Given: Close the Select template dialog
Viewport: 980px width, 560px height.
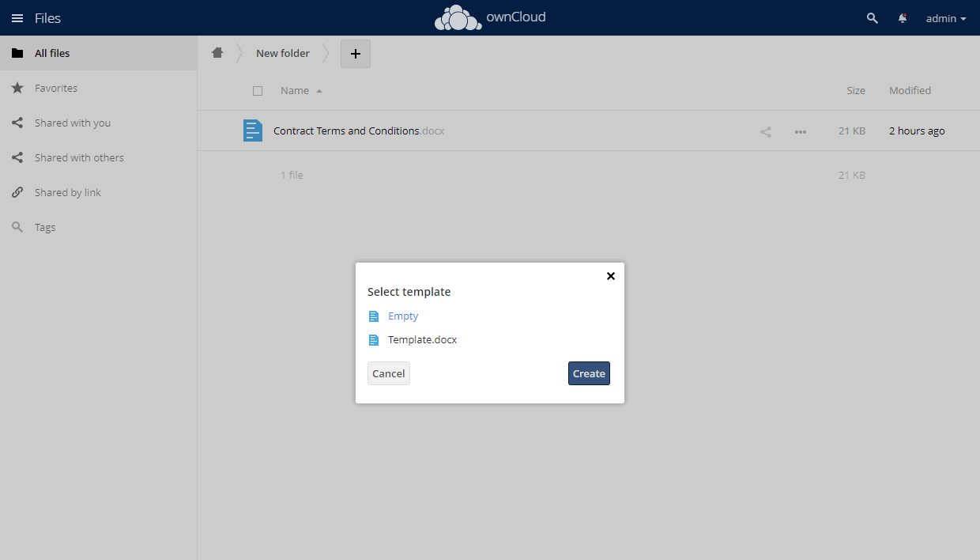Looking at the screenshot, I should (610, 276).
